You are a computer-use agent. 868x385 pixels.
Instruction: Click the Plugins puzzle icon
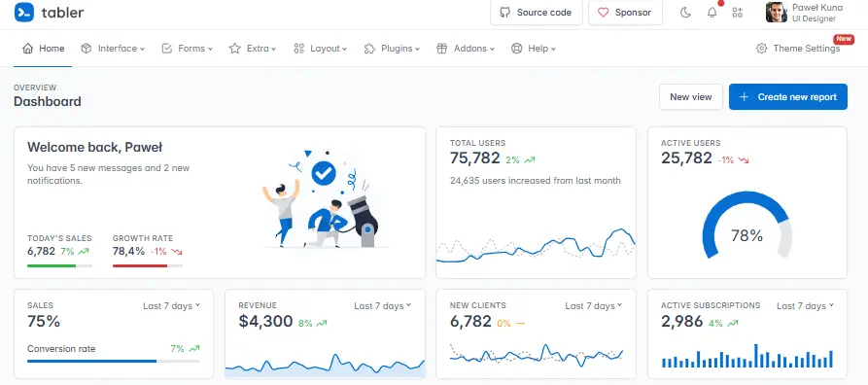[x=369, y=49]
